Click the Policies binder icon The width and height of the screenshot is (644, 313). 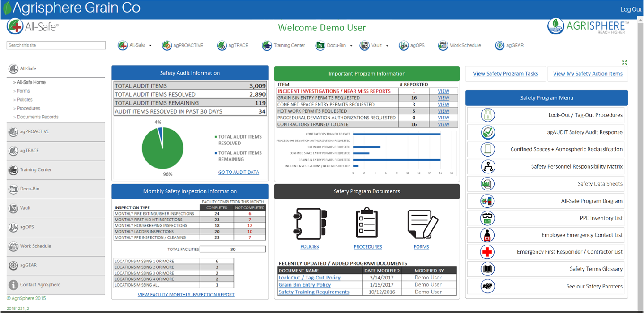point(310,223)
